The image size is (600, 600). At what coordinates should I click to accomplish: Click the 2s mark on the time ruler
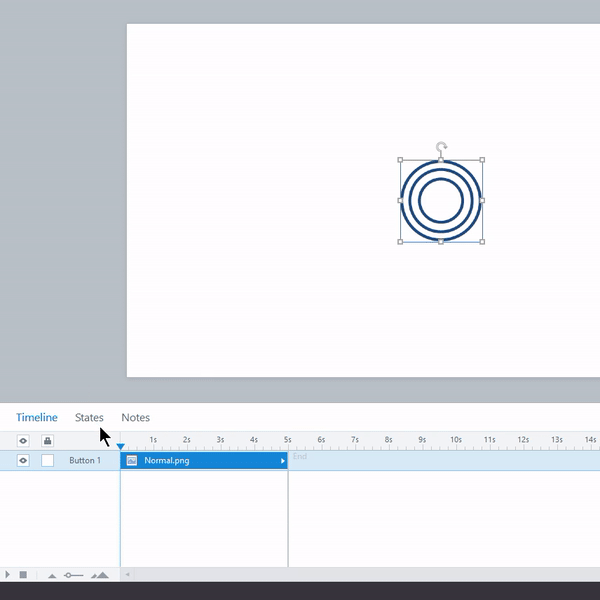click(187, 440)
